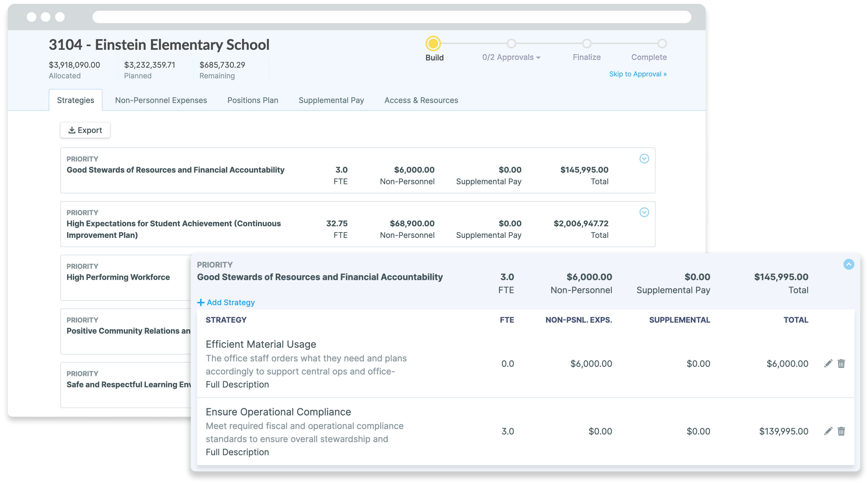Click the $2,006,947.72 Total value
The height and width of the screenshot is (483, 868).
pyautogui.click(x=581, y=223)
